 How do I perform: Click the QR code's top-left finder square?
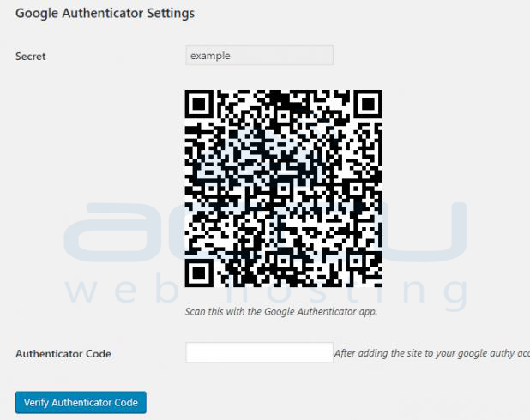click(x=198, y=104)
